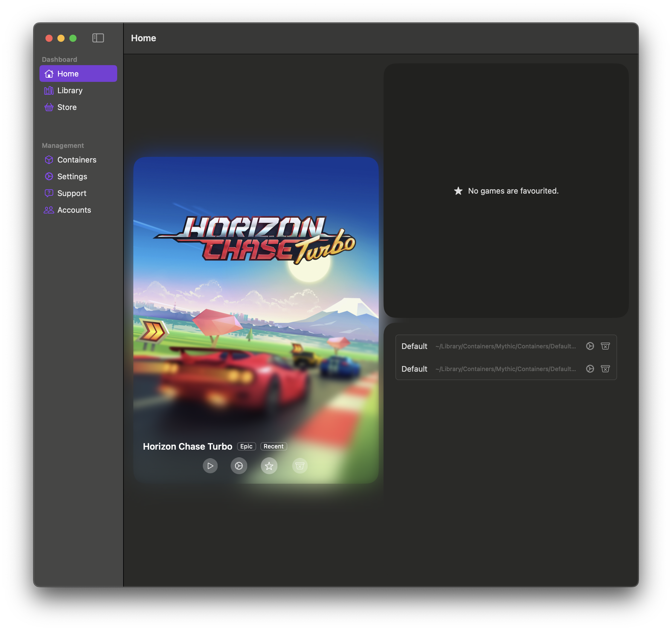Viewport: 672px width, 631px height.
Task: Click the Home window title
Action: pyautogui.click(x=144, y=38)
